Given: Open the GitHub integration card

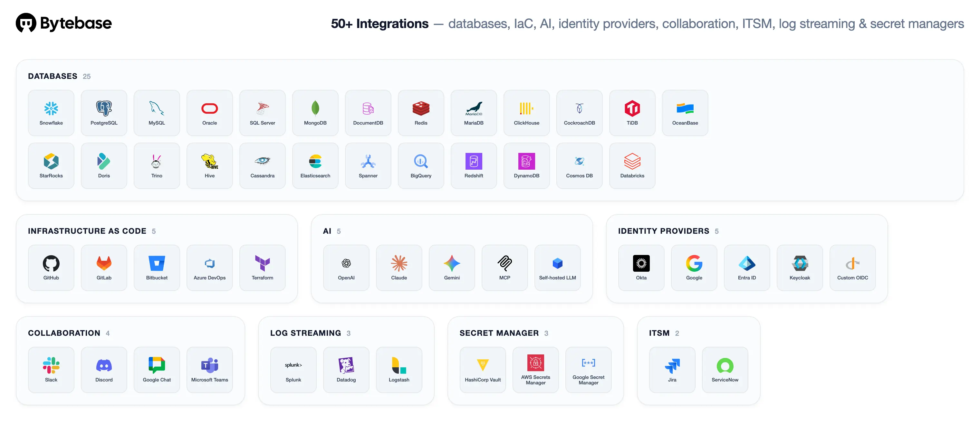Looking at the screenshot, I should click(x=51, y=268).
